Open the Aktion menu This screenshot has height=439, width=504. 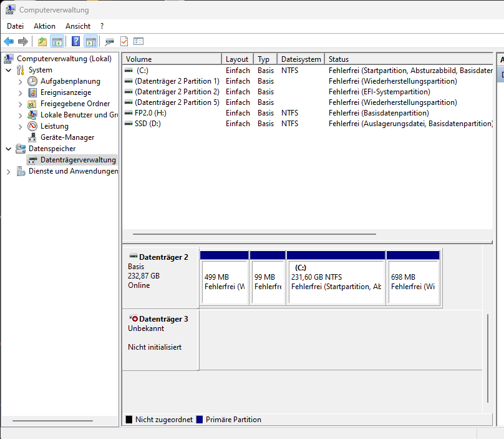tap(44, 26)
